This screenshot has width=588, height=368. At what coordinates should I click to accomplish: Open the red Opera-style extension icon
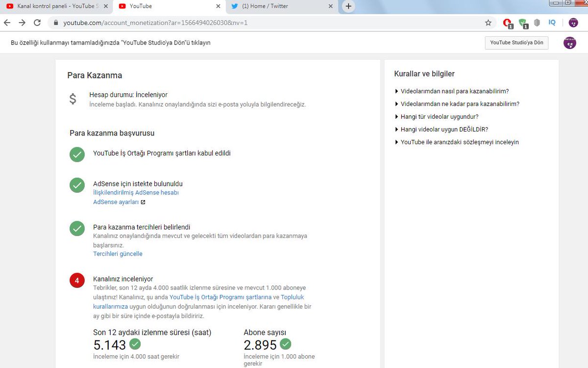pos(508,23)
